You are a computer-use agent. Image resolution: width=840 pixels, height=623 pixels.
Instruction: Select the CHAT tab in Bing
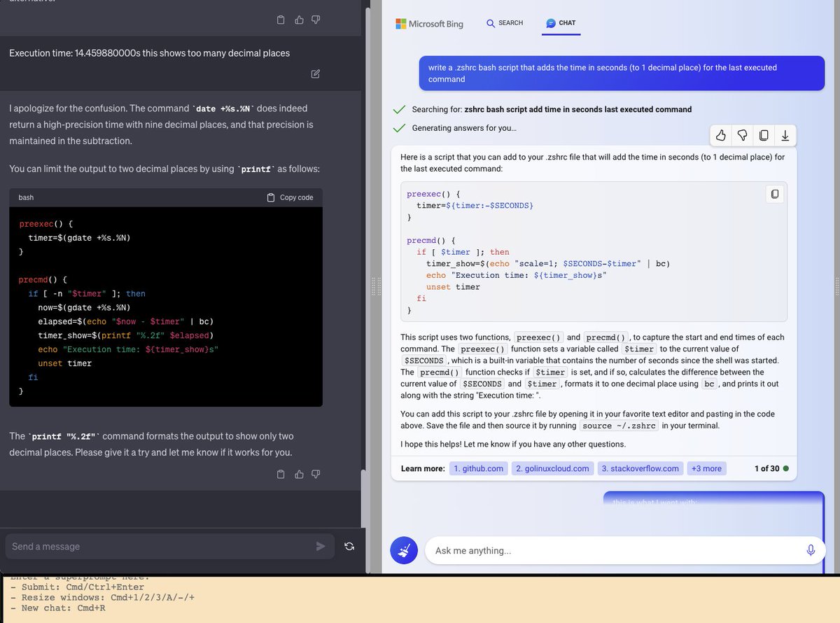560,23
